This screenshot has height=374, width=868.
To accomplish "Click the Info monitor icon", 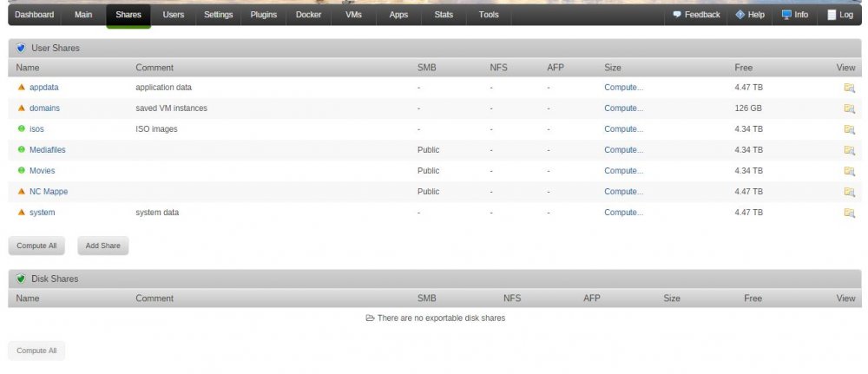I will [x=786, y=15].
